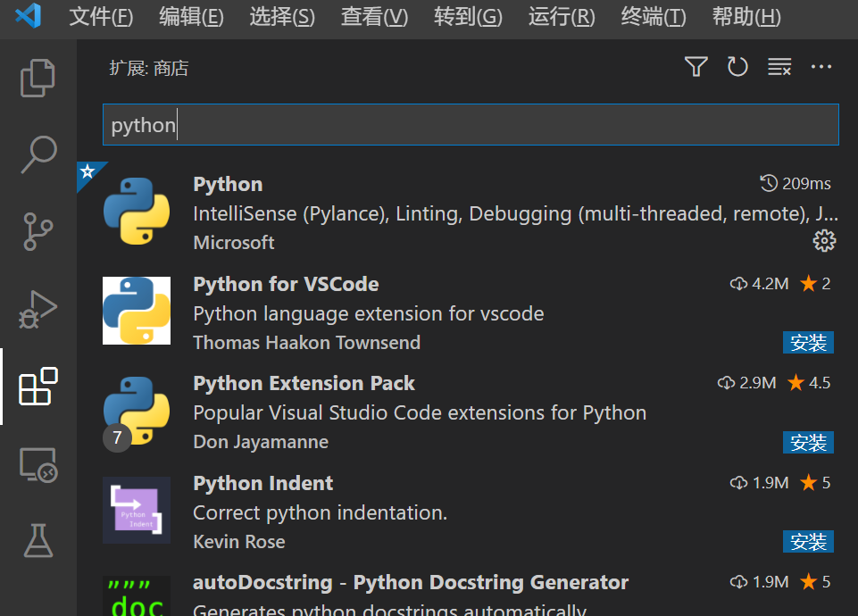858x616 pixels.
Task: Focus the extension search field containing python
Action: [471, 125]
